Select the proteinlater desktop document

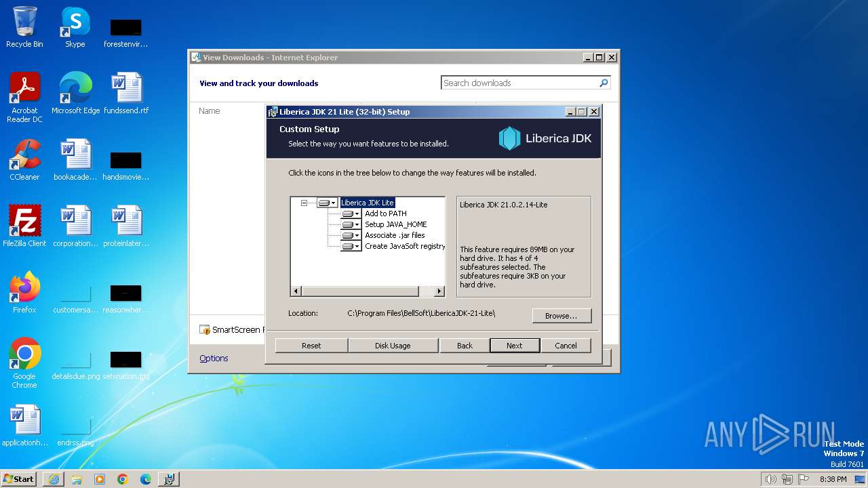tap(126, 226)
